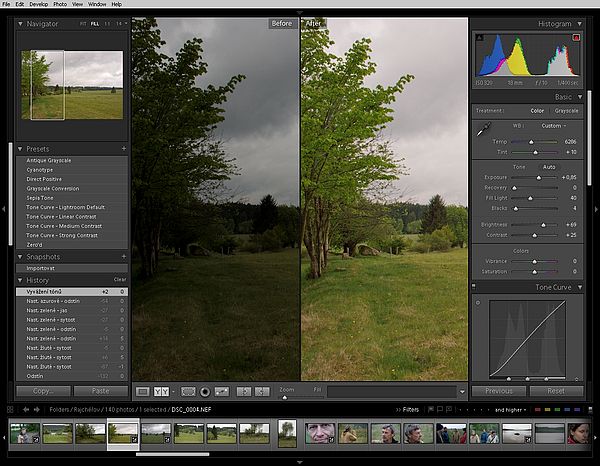Select the portrait face thumbnail in the filmstrip
This screenshot has width=600, height=466.
coord(320,433)
